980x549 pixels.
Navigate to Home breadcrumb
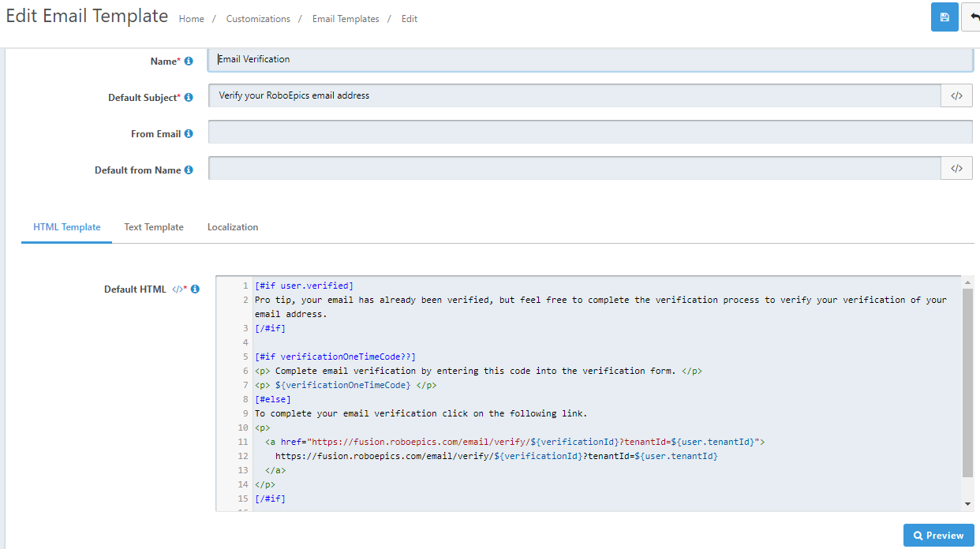click(192, 18)
